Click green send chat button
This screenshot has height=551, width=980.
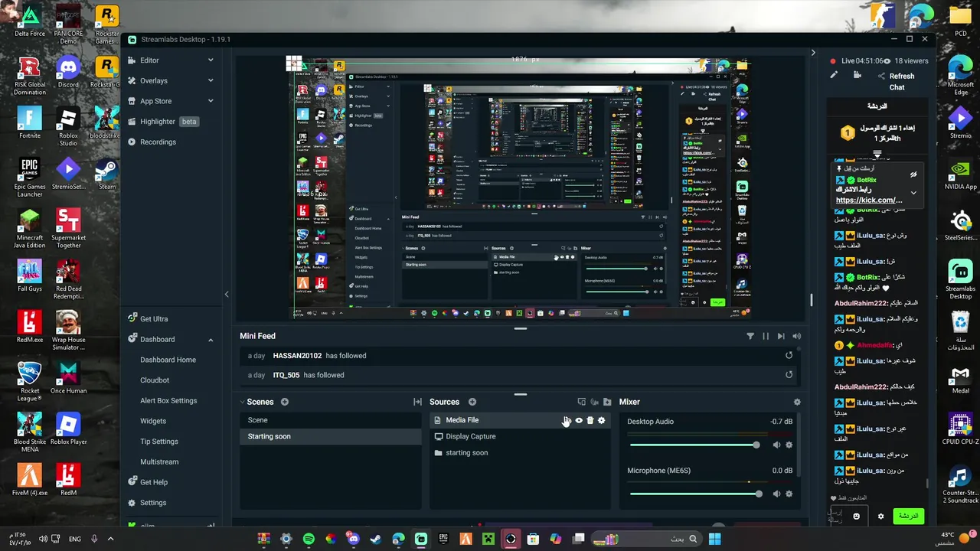[x=908, y=516]
